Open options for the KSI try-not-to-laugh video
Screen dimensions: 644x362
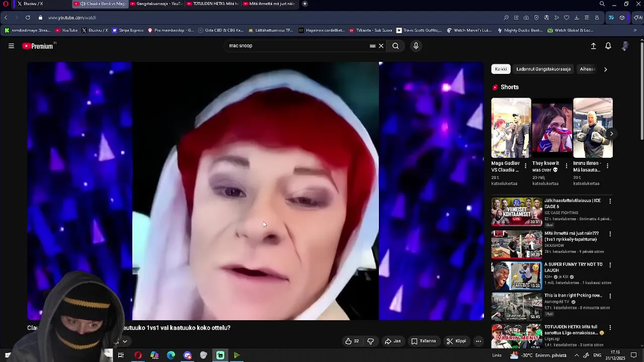point(610,265)
